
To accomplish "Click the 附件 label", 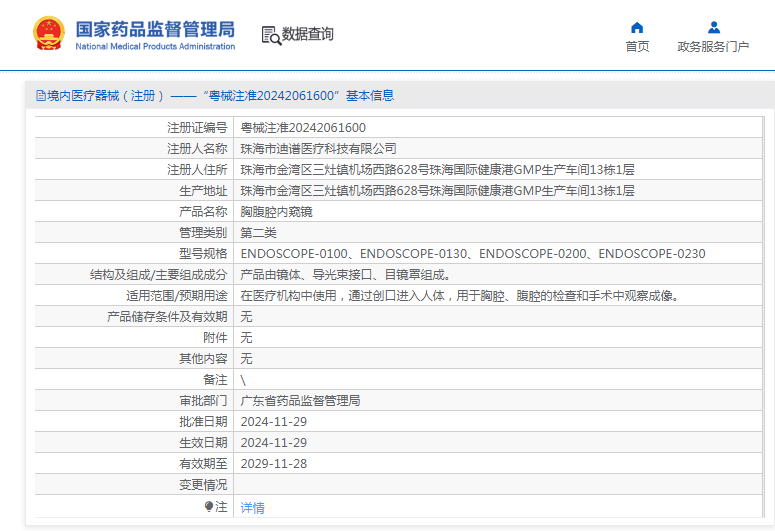I will pos(215,338).
